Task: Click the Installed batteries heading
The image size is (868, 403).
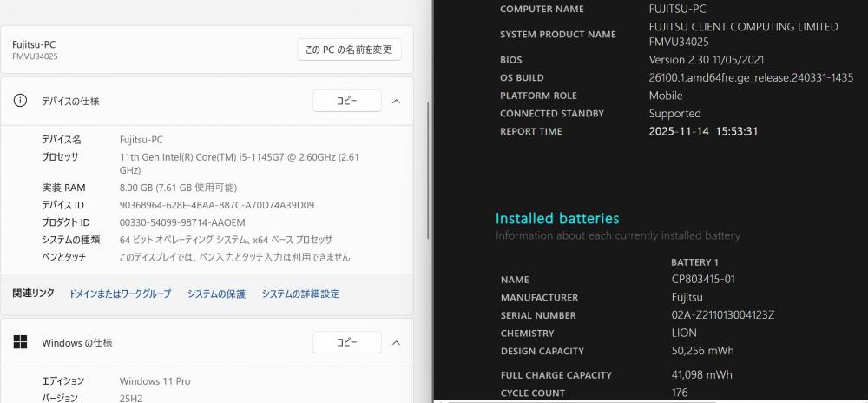Action: pyautogui.click(x=557, y=218)
